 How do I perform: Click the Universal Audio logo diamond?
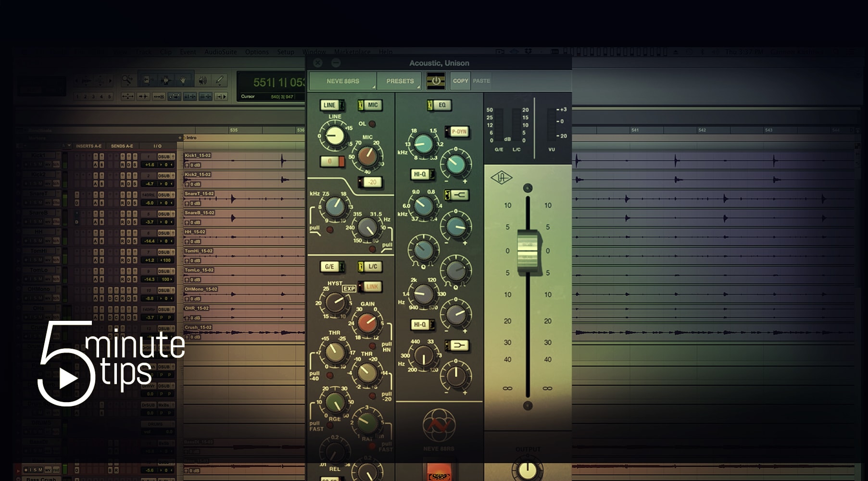[x=501, y=178]
